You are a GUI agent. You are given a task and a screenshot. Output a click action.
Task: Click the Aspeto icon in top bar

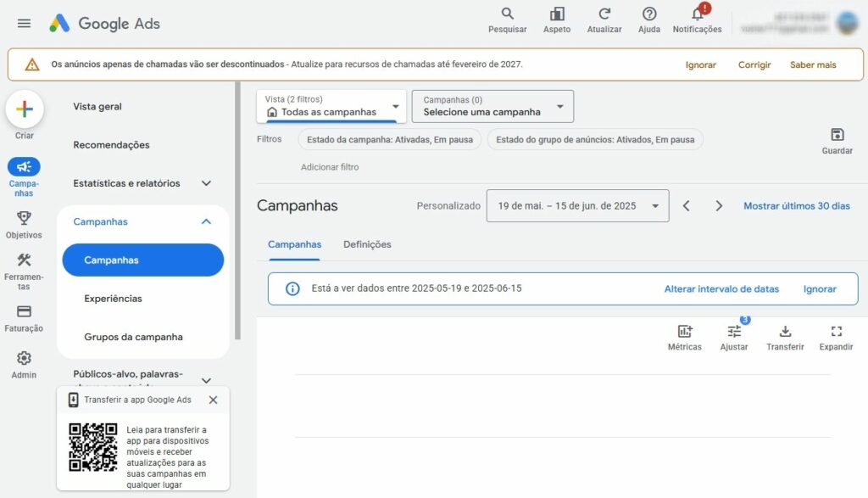point(556,15)
